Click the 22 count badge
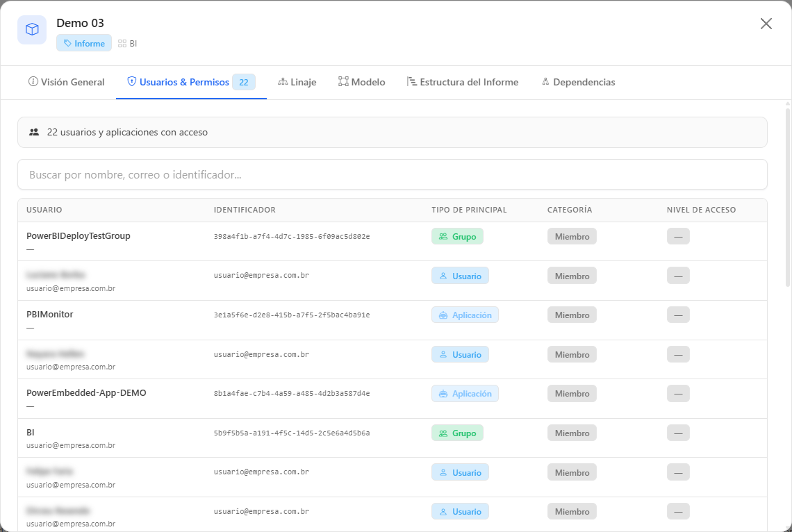Viewport: 792px width, 532px height. pyautogui.click(x=243, y=82)
